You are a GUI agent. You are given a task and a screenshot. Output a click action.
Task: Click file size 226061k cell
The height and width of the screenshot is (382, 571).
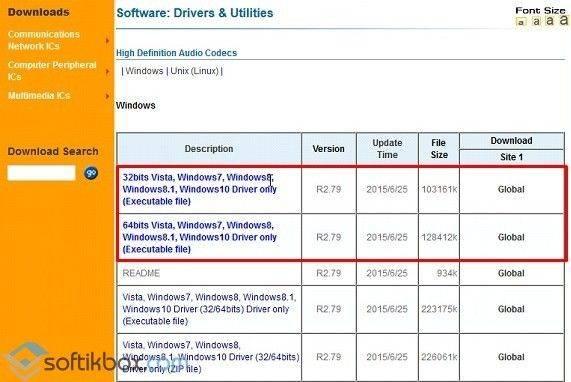pos(439,357)
